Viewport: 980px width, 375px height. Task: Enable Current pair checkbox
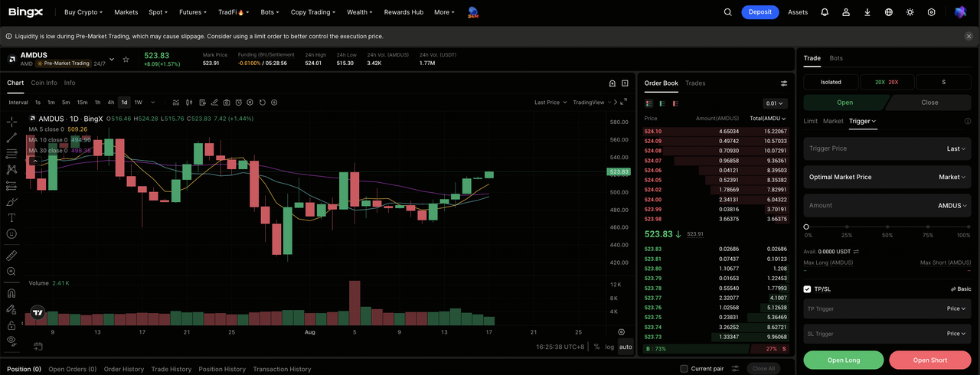click(x=684, y=369)
